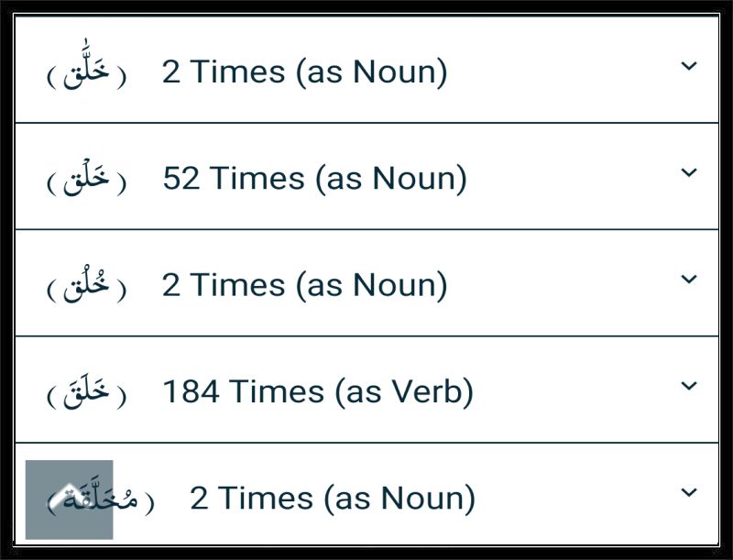Viewport: 733px width, 560px height.
Task: Expand the خَلَّاق row chevron
Action: (689, 65)
